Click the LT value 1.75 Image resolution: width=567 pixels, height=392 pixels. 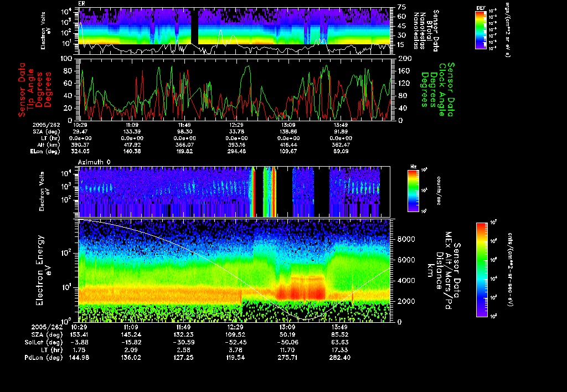79,350
